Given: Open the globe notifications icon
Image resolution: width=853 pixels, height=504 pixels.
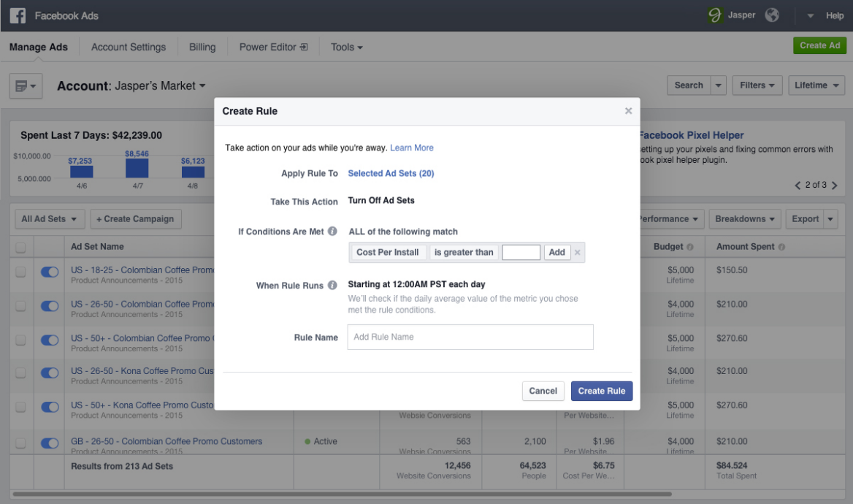Looking at the screenshot, I should 772,15.
